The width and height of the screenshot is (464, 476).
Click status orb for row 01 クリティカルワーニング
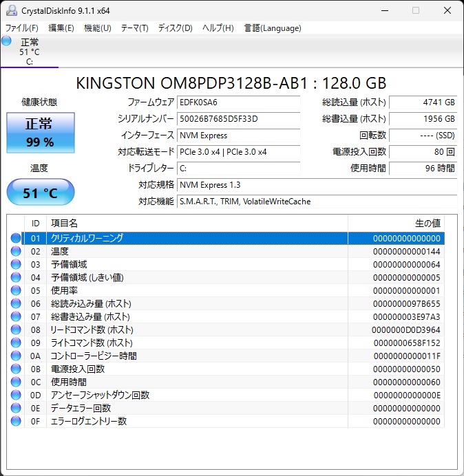16,238
